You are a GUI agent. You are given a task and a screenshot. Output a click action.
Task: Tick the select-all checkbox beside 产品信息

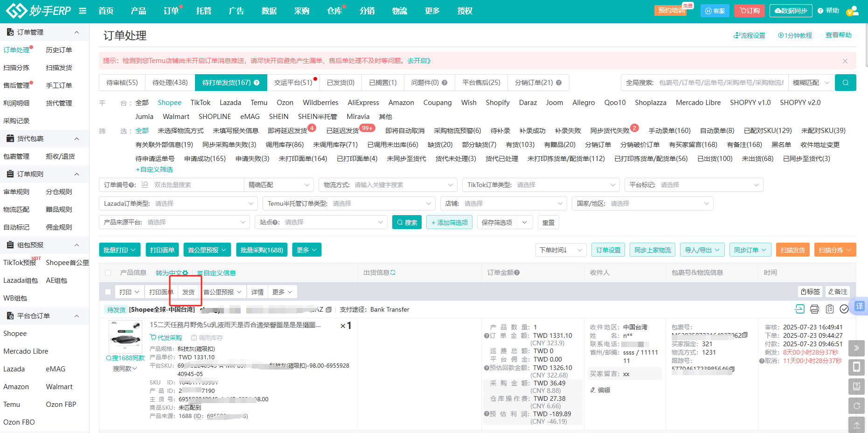[108, 273]
